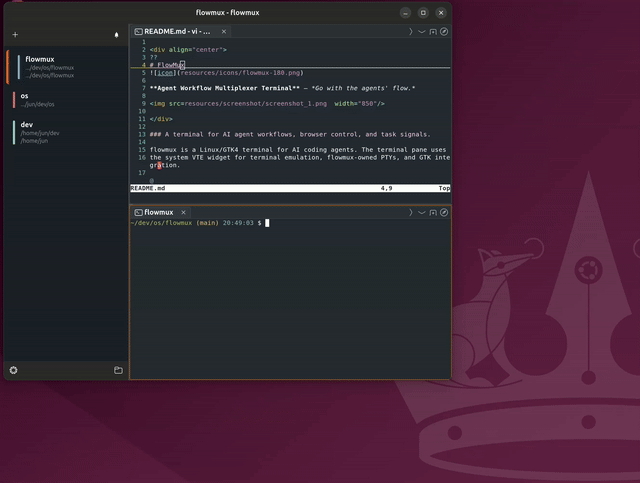Click the split pane icon in README header

click(433, 31)
